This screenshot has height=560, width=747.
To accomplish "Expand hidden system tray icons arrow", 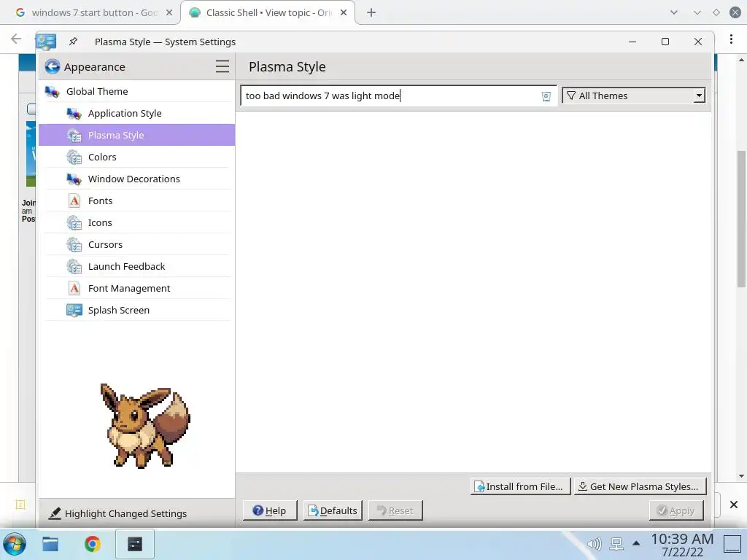I will (x=636, y=542).
